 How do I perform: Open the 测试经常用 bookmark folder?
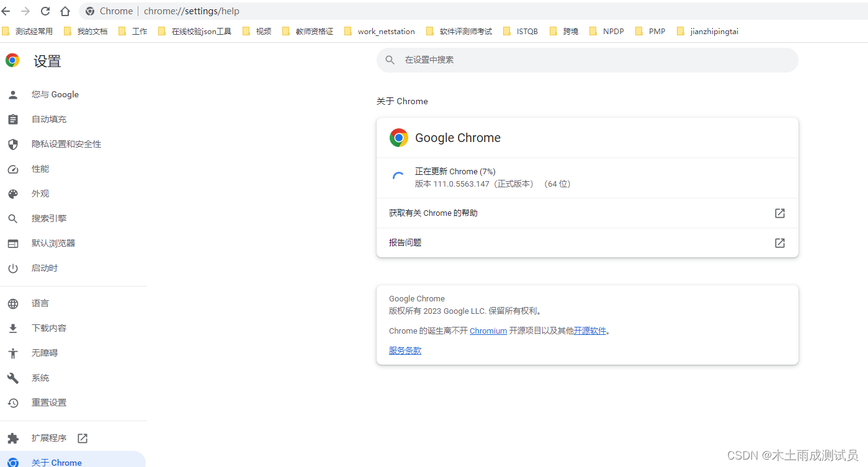27,31
